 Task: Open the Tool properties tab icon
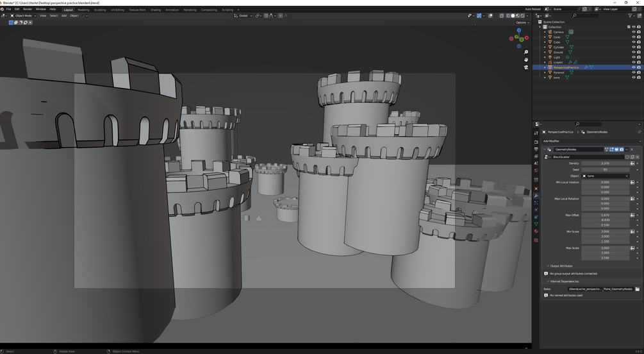[x=536, y=133]
